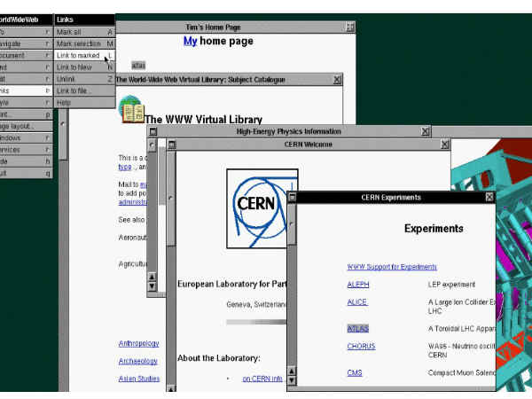Click the WWW Virtual Library book icon
This screenshot has height=399, width=532.
[x=132, y=112]
